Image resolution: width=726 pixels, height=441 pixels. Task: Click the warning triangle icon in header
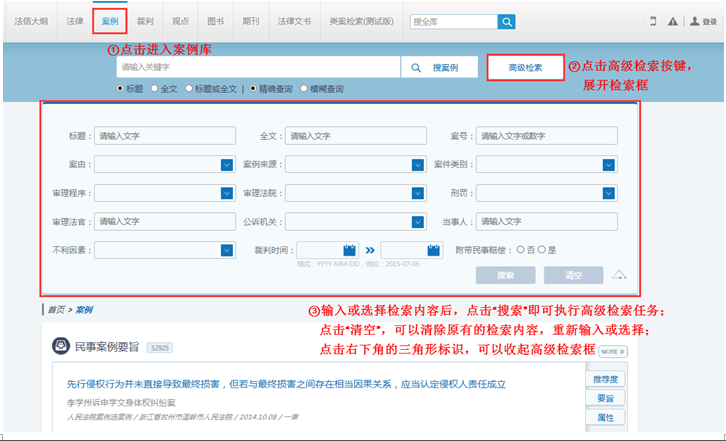click(672, 21)
